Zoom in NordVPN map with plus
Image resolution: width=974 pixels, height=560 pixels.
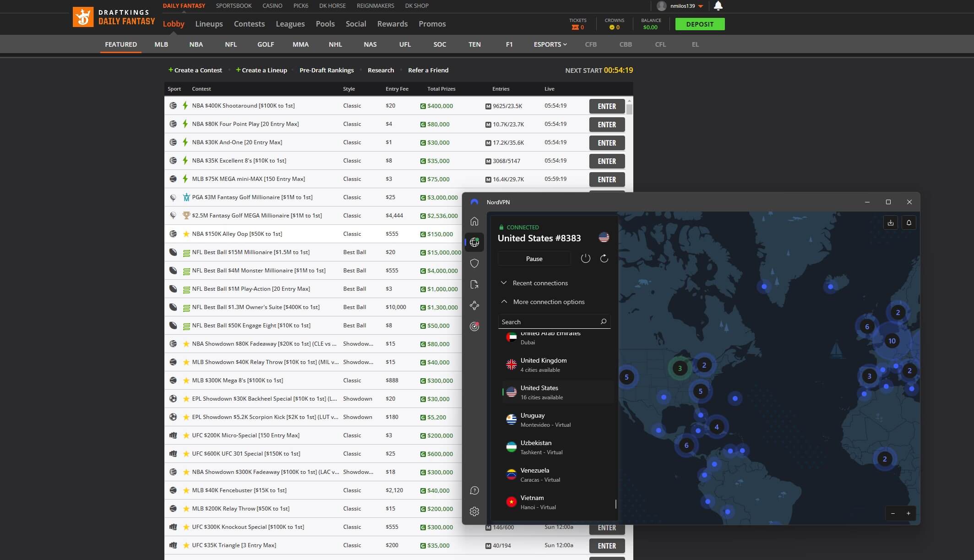point(909,513)
